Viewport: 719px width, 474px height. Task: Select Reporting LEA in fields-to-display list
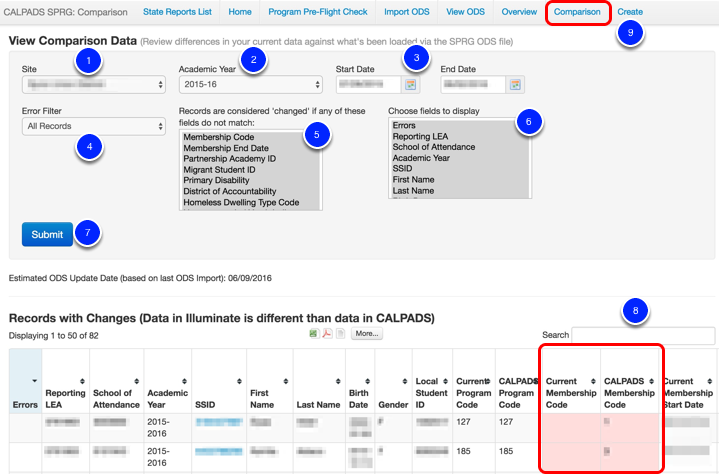[x=420, y=136]
